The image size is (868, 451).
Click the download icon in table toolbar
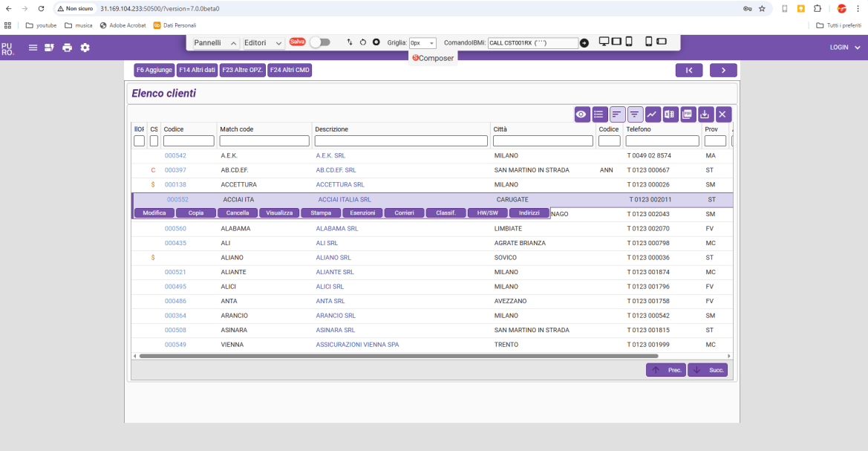point(705,114)
